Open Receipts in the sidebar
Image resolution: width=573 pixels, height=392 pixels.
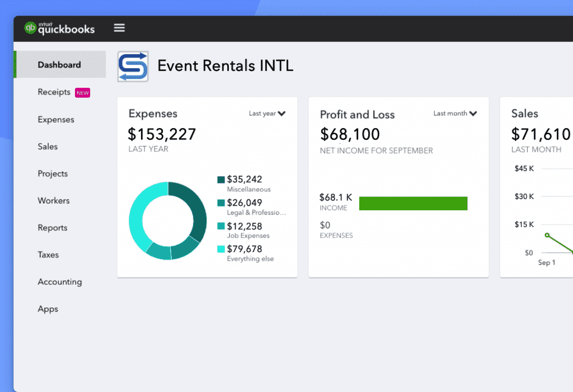pos(54,92)
